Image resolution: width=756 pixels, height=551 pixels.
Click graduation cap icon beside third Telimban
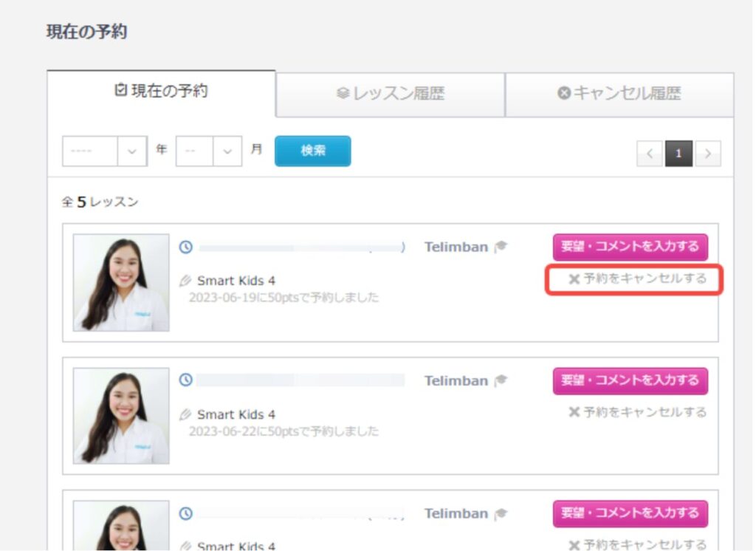501,513
